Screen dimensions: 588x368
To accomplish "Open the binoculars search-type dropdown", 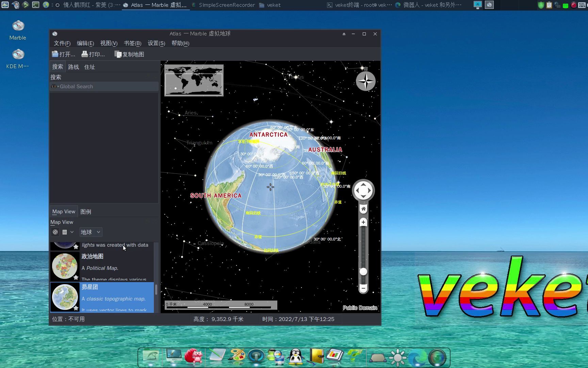I will [x=54, y=87].
